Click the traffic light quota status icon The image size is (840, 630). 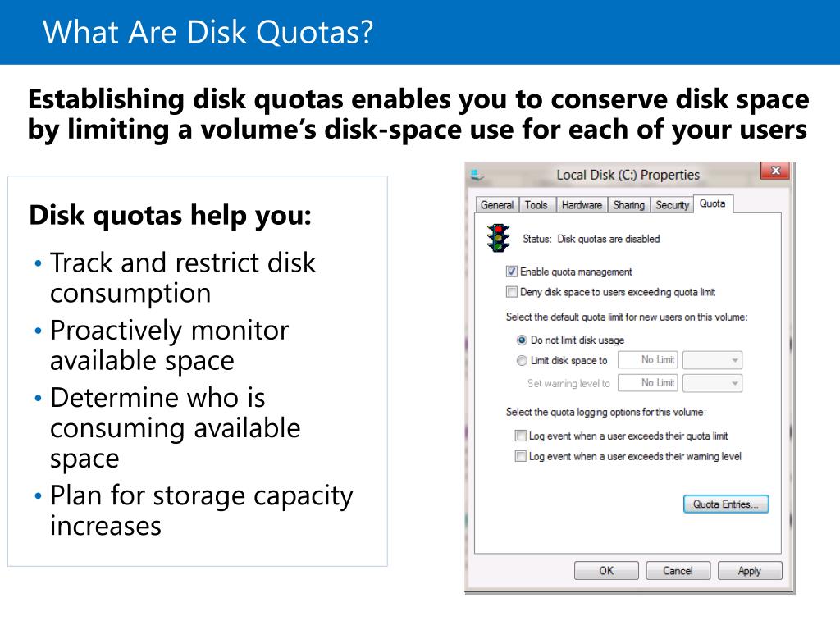(498, 239)
